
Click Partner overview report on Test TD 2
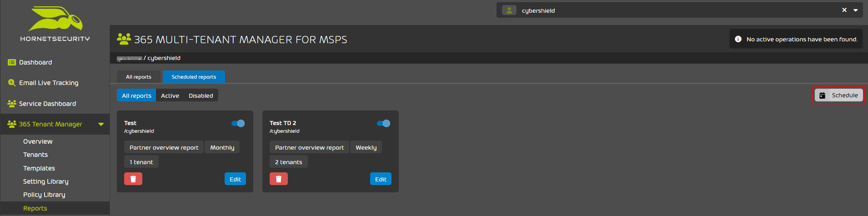pos(310,147)
